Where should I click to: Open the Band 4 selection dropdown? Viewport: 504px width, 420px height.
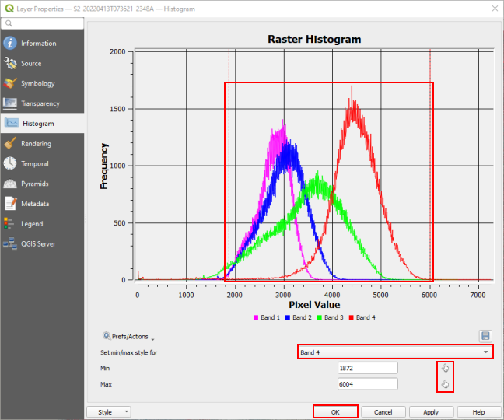pyautogui.click(x=395, y=352)
